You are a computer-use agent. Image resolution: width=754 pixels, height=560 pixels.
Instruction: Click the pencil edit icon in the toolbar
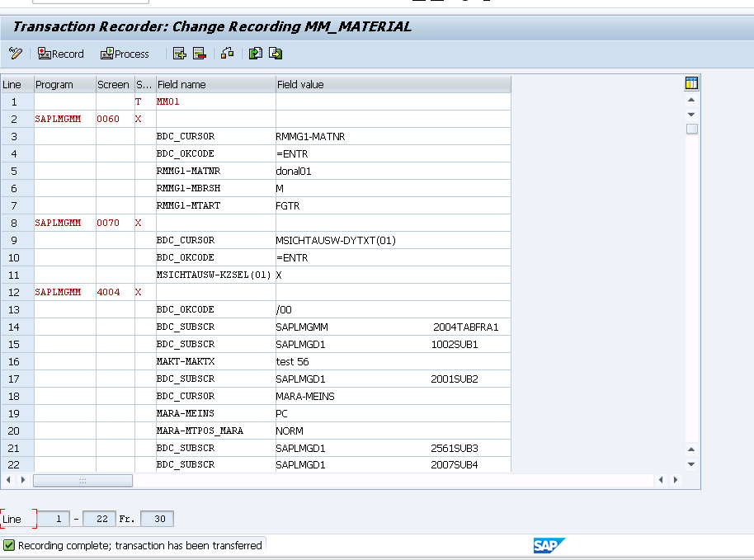[14, 54]
